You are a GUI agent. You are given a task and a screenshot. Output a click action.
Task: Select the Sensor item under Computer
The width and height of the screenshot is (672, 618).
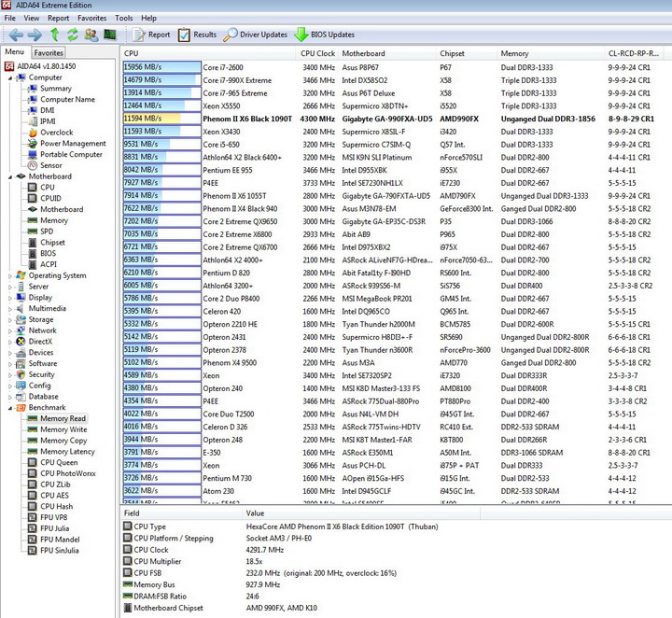tap(50, 165)
